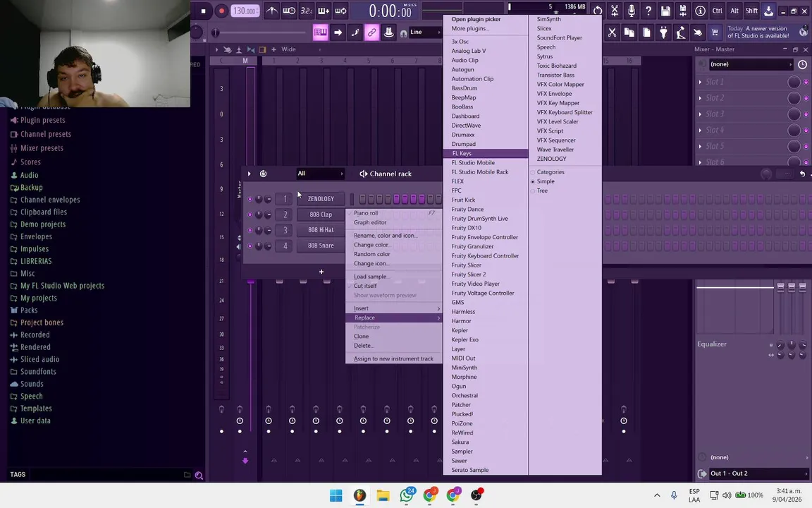Click the plus button to add channel
The image size is (812, 508).
[x=321, y=272]
